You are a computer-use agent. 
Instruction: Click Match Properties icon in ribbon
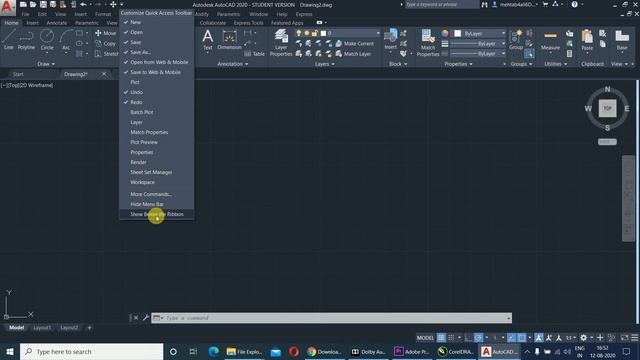point(428,42)
